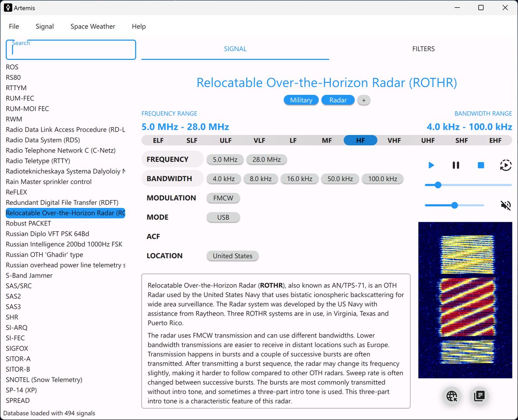The height and width of the screenshot is (420, 518).
Task: Switch to the FILTERS tab
Action: tap(423, 49)
